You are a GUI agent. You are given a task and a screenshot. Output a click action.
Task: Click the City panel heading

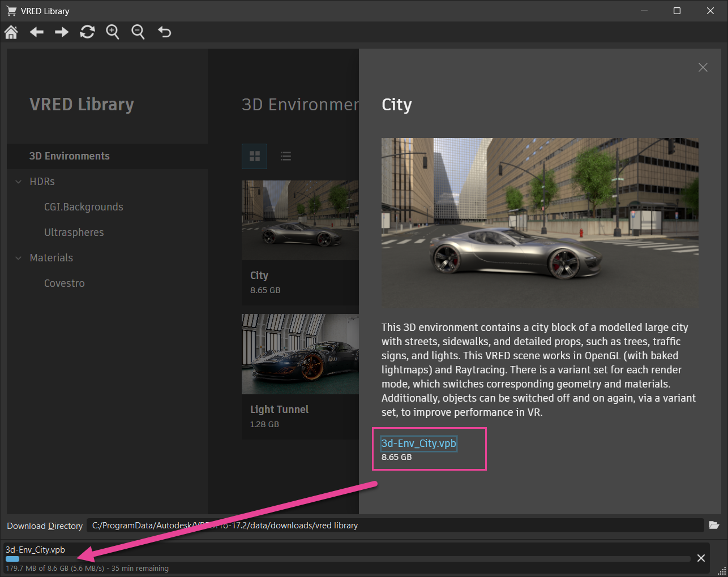(x=397, y=105)
